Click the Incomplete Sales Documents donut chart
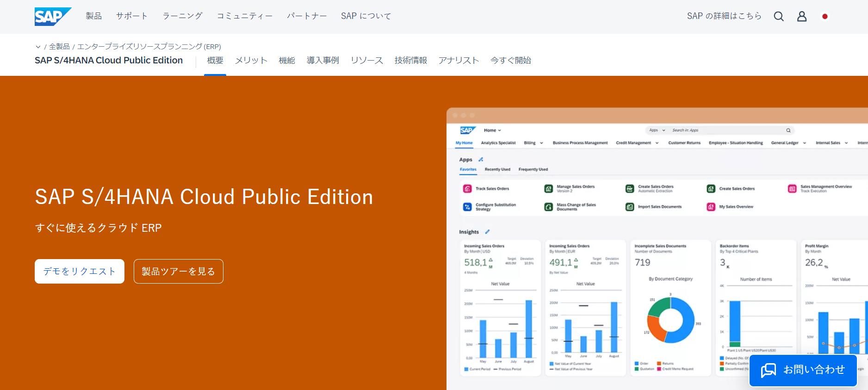This screenshot has height=390, width=868. [x=671, y=320]
